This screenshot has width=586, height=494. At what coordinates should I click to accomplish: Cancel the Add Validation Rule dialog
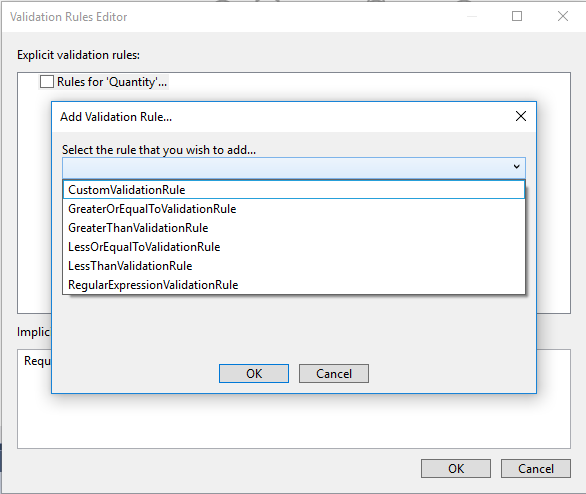tap(334, 373)
